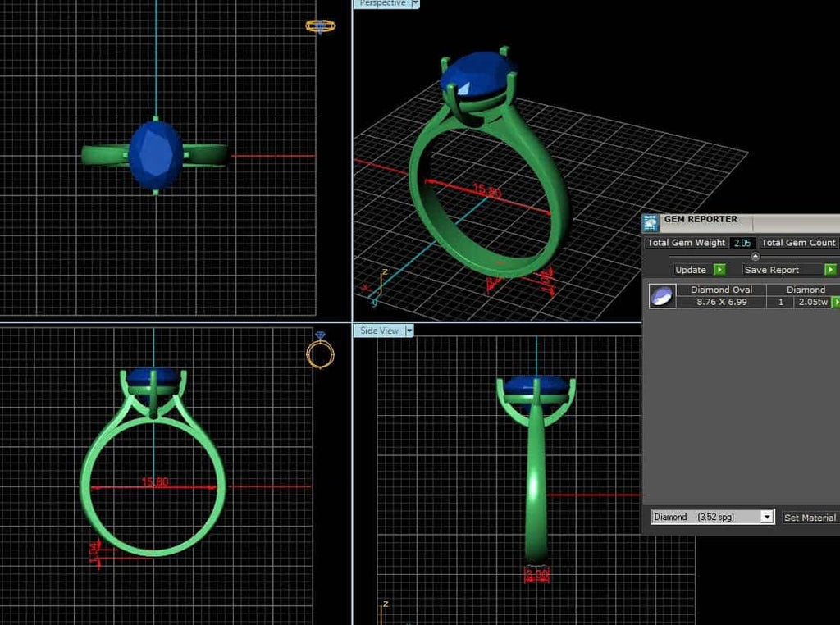Click the Total Gem Count label
The height and width of the screenshot is (625, 840).
[797, 243]
